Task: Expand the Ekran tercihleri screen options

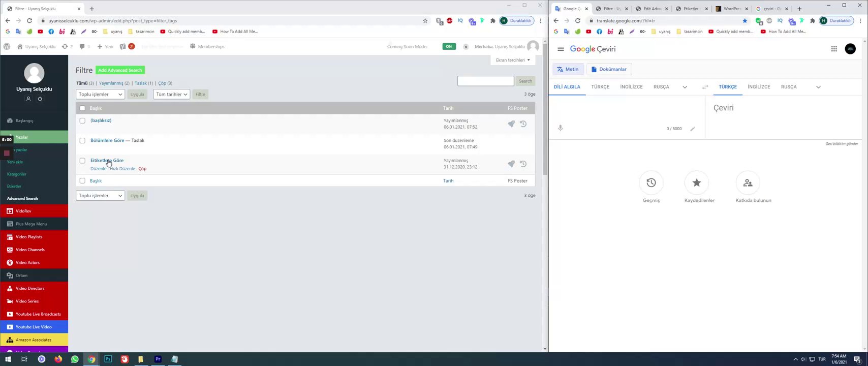Action: pyautogui.click(x=513, y=60)
